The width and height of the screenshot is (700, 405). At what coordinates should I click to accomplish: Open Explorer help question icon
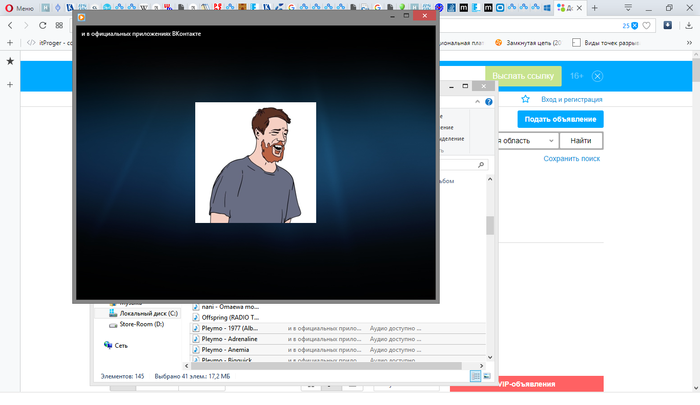[x=489, y=102]
